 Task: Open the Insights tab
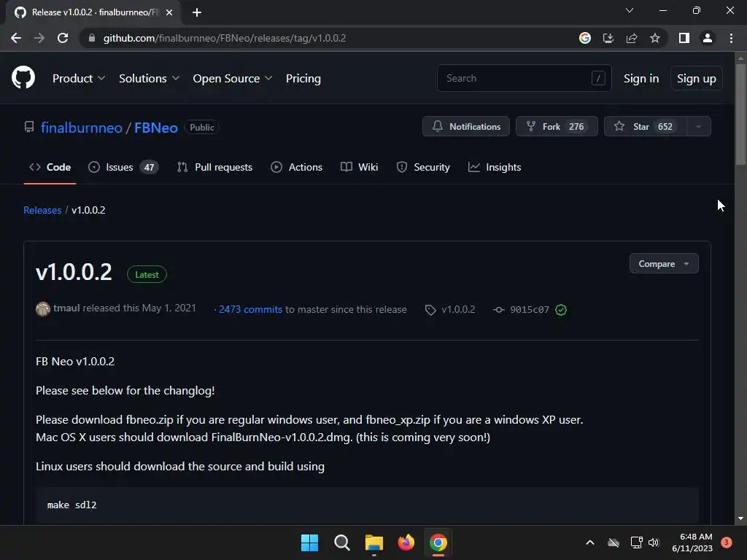(x=495, y=167)
